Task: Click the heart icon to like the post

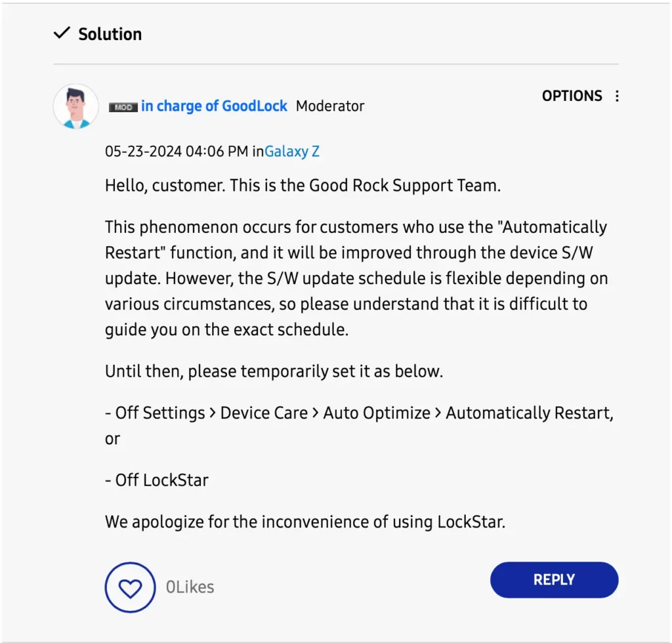Action: (130, 587)
